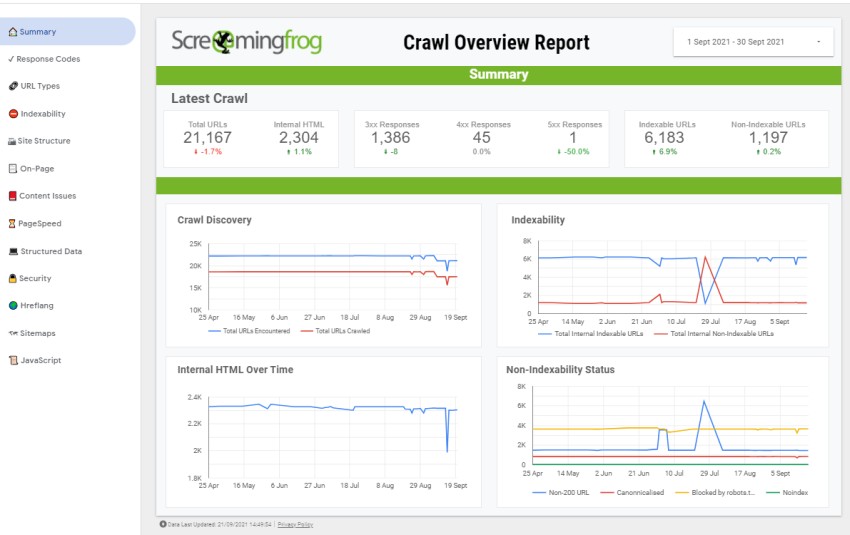Click the Data Last Updated info icon
Screen dimensions: 850x535
point(163,524)
